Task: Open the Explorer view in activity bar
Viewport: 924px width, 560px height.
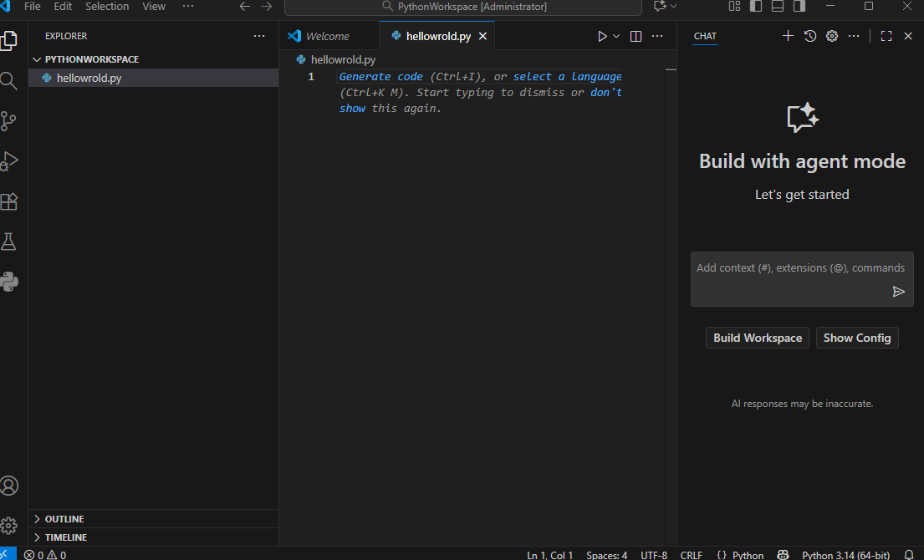Action: click(x=9, y=41)
